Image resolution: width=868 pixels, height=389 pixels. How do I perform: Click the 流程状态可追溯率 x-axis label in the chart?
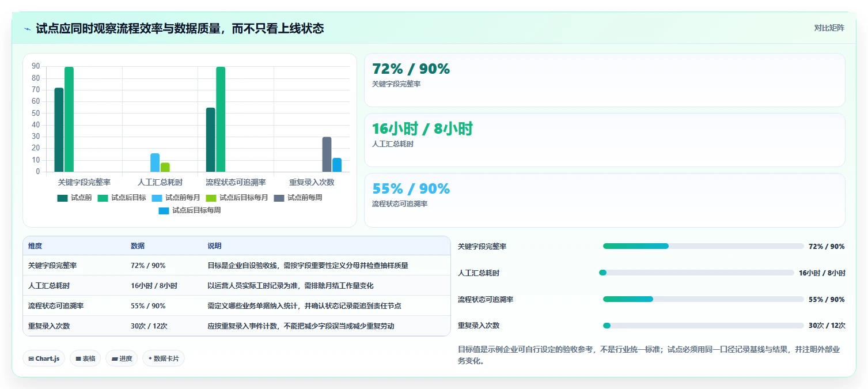click(236, 183)
